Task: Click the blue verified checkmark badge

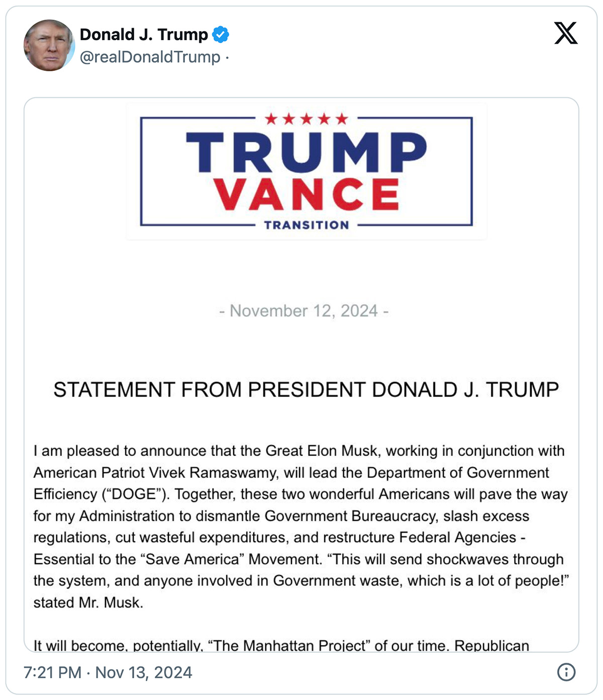Action: [x=221, y=35]
